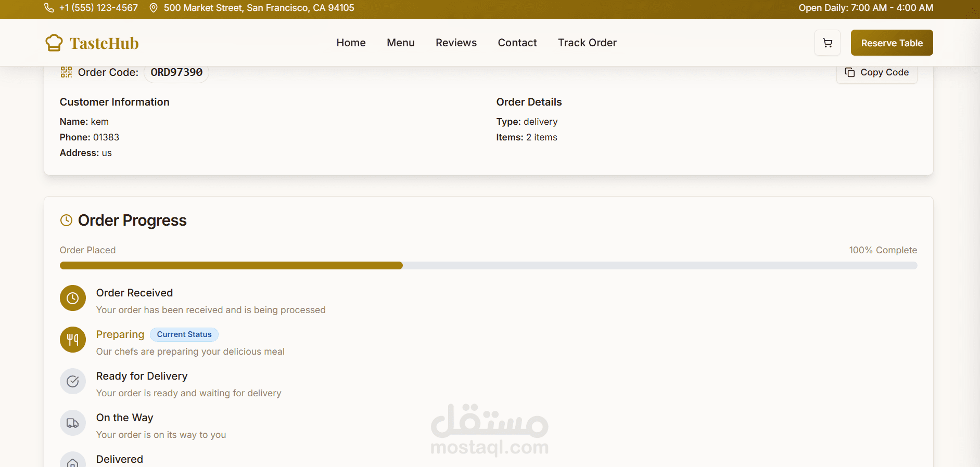The height and width of the screenshot is (467, 980).
Task: Click the order progress bar
Action: tap(489, 265)
